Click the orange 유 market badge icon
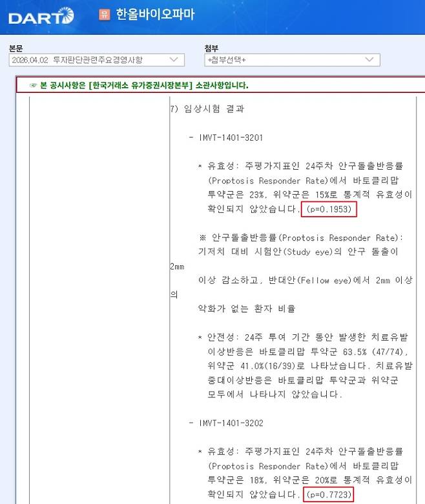 pos(104,14)
